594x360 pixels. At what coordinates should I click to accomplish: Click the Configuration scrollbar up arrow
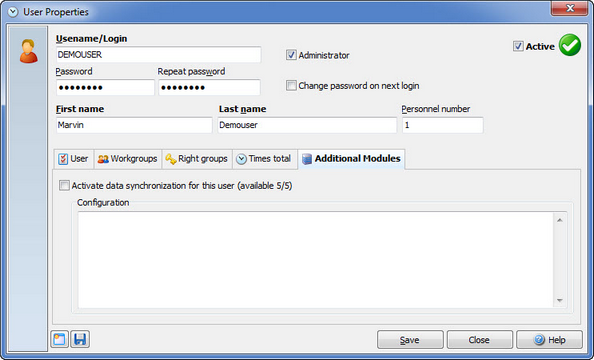click(x=560, y=220)
